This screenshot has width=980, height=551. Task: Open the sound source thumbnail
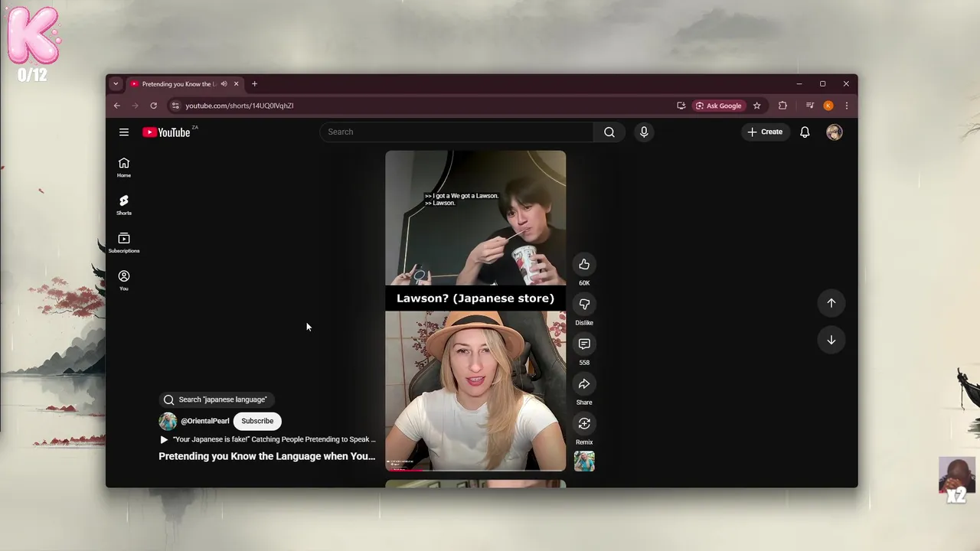[x=584, y=461]
